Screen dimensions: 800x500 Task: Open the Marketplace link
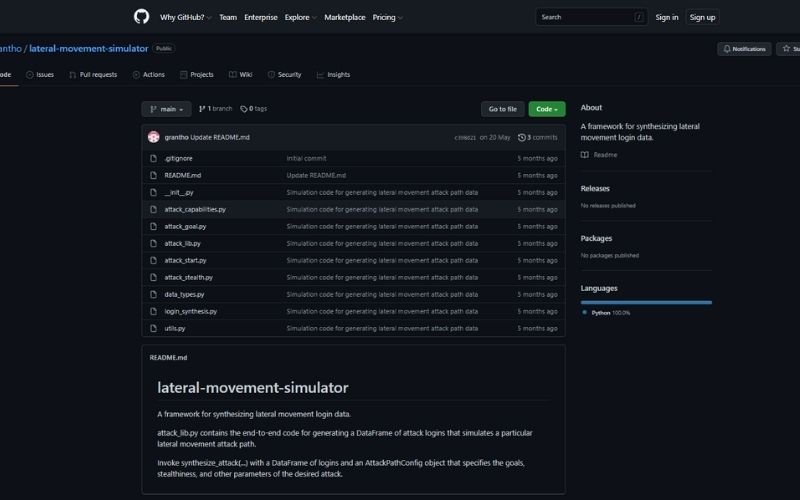tap(345, 17)
